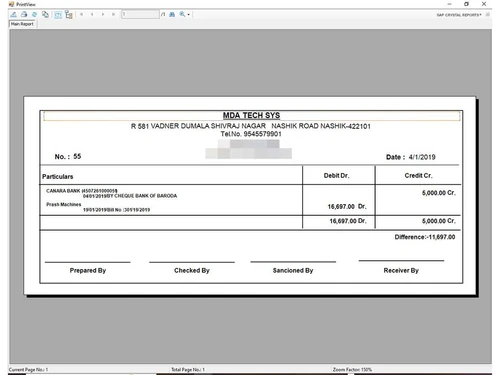500x375 pixels.
Task: Click 16,697.00 Dr. in the Prash Machines row
Action: point(347,207)
